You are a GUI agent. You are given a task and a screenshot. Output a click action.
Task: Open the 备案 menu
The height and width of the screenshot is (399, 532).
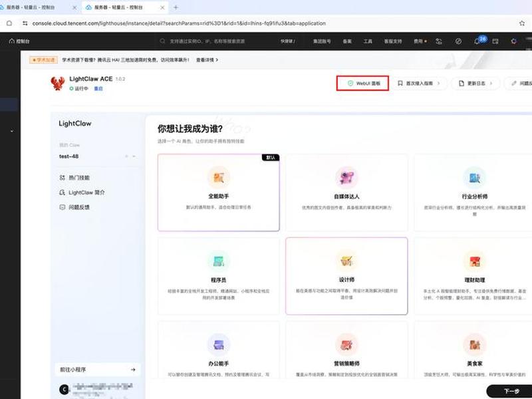tap(347, 41)
